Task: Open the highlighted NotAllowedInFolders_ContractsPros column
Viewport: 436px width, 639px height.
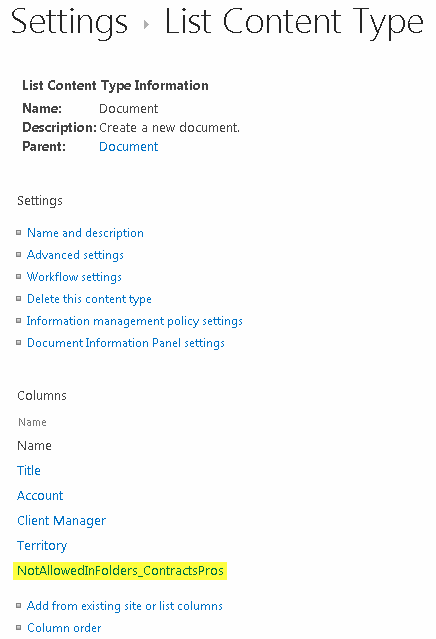Action: 120,571
